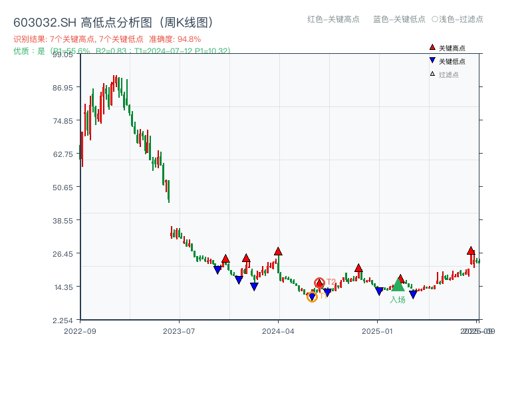The width and height of the screenshot is (532, 399).
Task: Toggle the 关键高点 legend text label
Action: [452, 49]
